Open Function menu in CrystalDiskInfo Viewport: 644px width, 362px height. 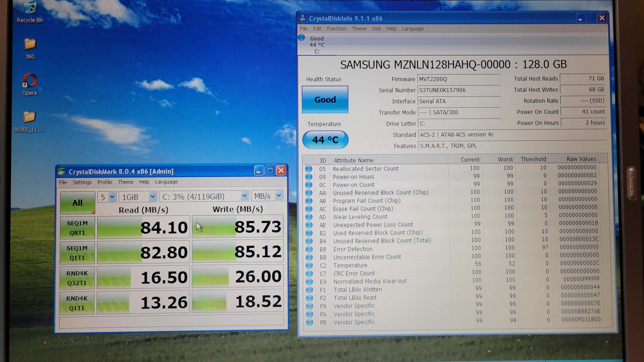tap(337, 28)
